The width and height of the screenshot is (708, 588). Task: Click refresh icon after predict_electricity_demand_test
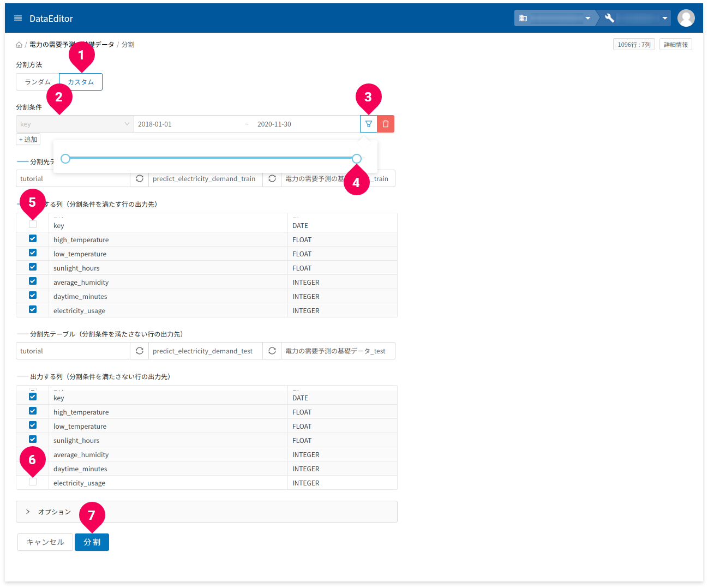[x=272, y=351]
